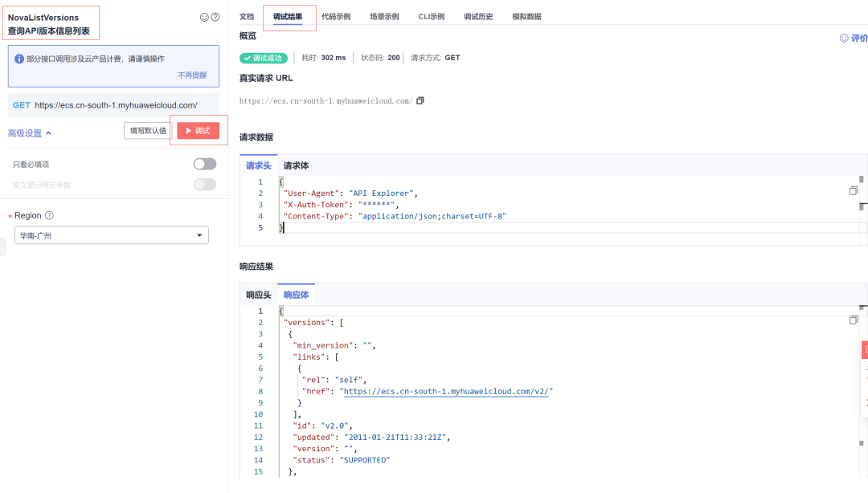Copy the request body content
The height and width of the screenshot is (493, 868).
pyautogui.click(x=854, y=189)
